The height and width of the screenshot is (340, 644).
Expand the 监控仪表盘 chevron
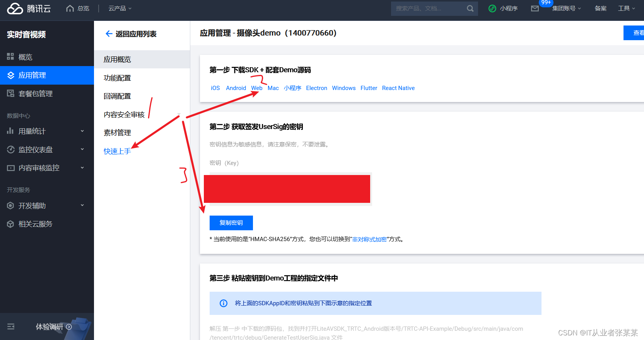pos(82,149)
